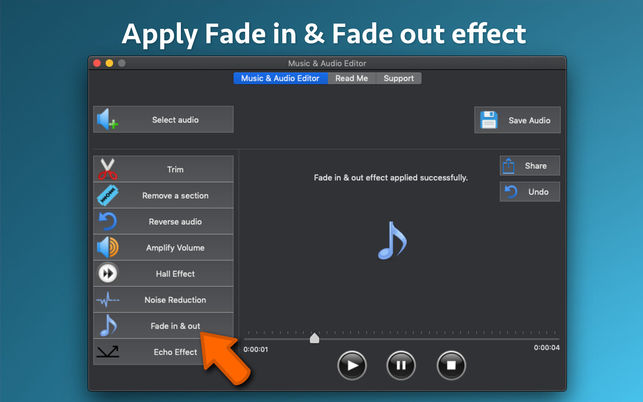Click the Hall Effect fast-forward icon
The height and width of the screenshot is (402, 643).
107,274
